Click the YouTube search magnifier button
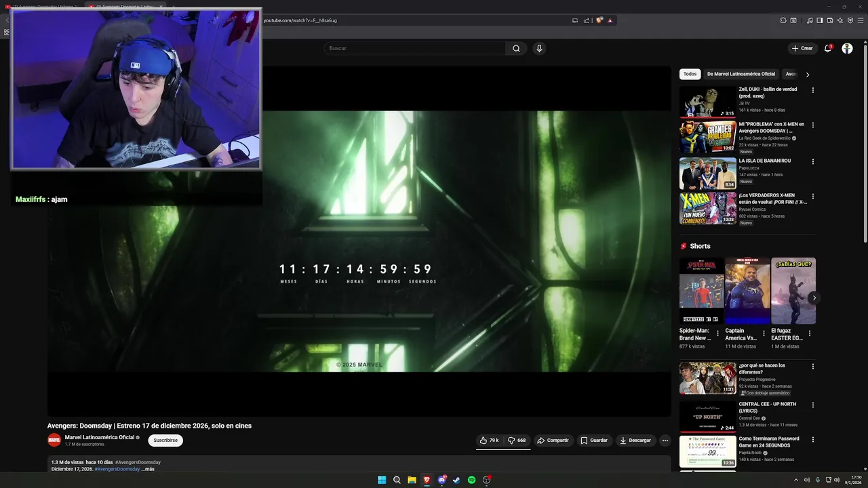The width and height of the screenshot is (868, 488). click(x=516, y=48)
